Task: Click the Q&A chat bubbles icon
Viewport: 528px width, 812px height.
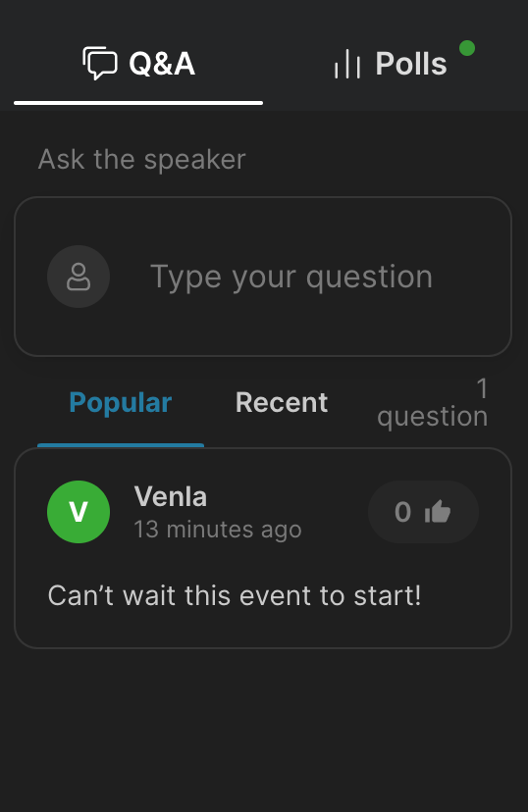Action: point(100,63)
